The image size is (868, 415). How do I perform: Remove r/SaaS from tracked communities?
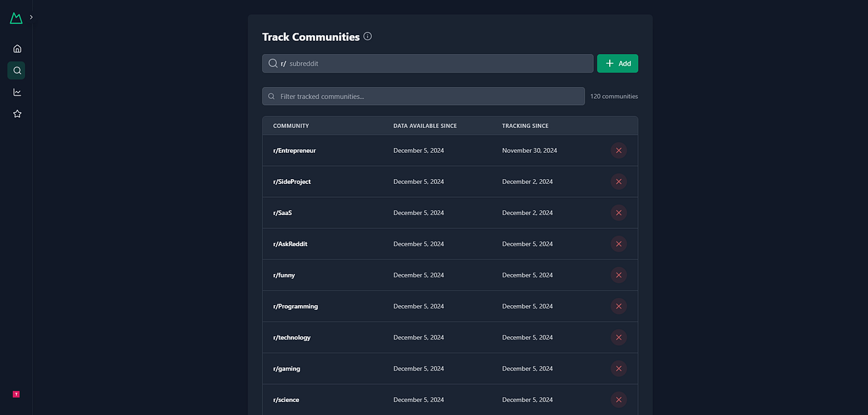pos(619,212)
